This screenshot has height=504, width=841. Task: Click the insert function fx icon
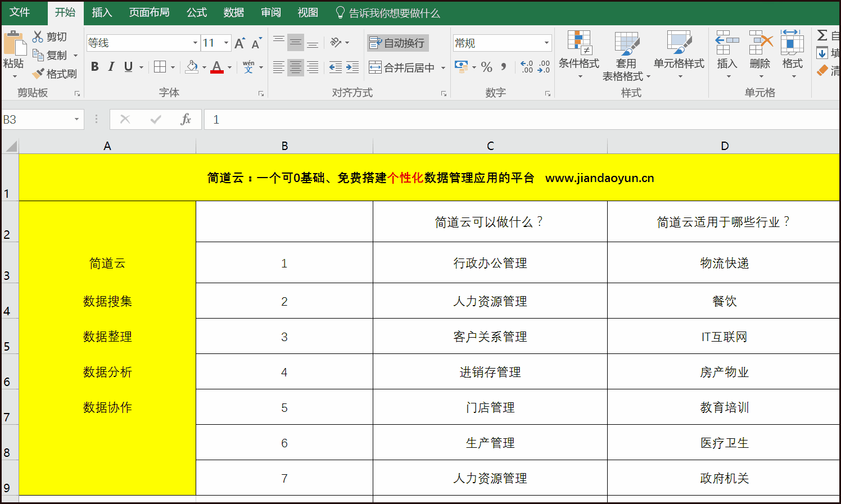186,119
